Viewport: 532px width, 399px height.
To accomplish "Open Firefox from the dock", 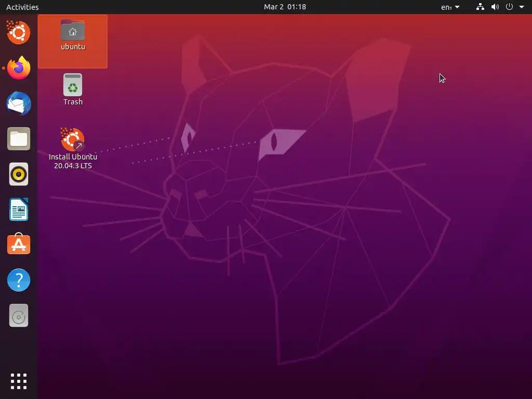I will [19, 68].
